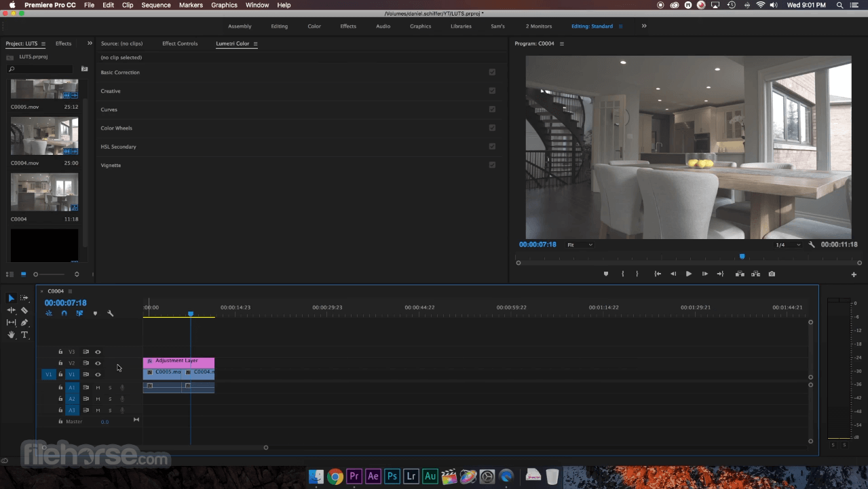Mute audio track A1
Viewport: 868px width, 489px height.
click(98, 388)
